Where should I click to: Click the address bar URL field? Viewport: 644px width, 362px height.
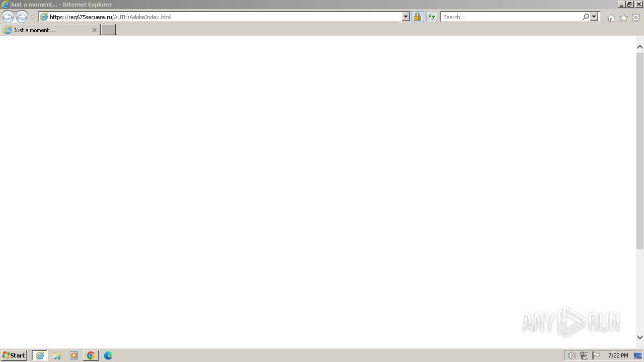(x=220, y=17)
